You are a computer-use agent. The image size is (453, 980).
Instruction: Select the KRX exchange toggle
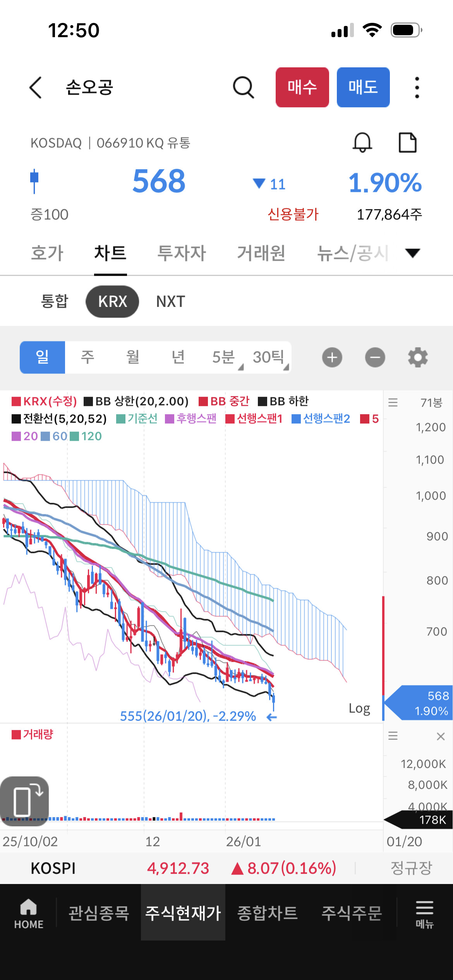pyautogui.click(x=112, y=302)
